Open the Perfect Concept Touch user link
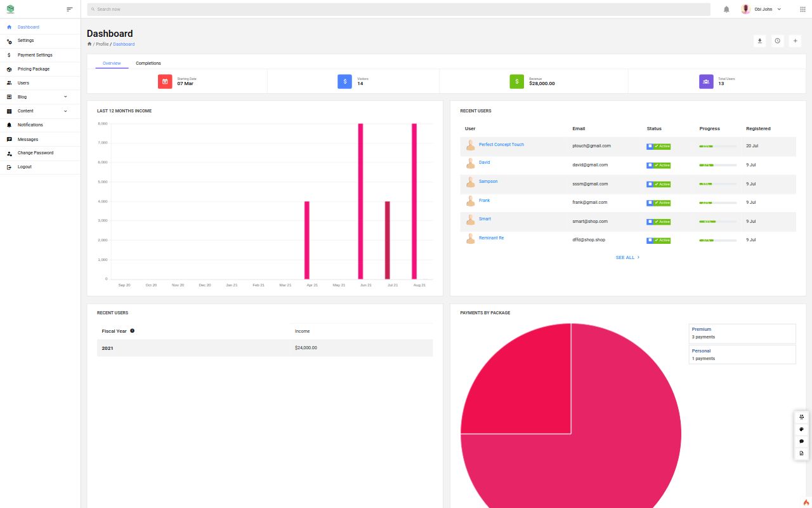 [501, 144]
